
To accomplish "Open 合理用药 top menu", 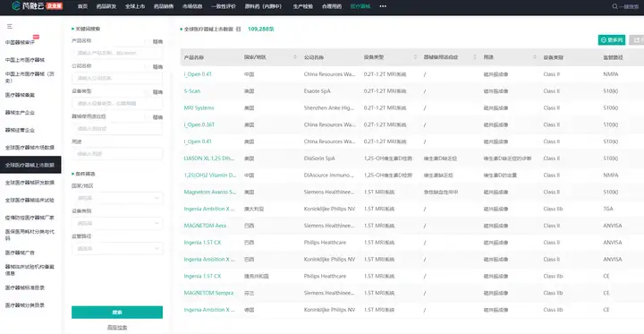I will [332, 6].
